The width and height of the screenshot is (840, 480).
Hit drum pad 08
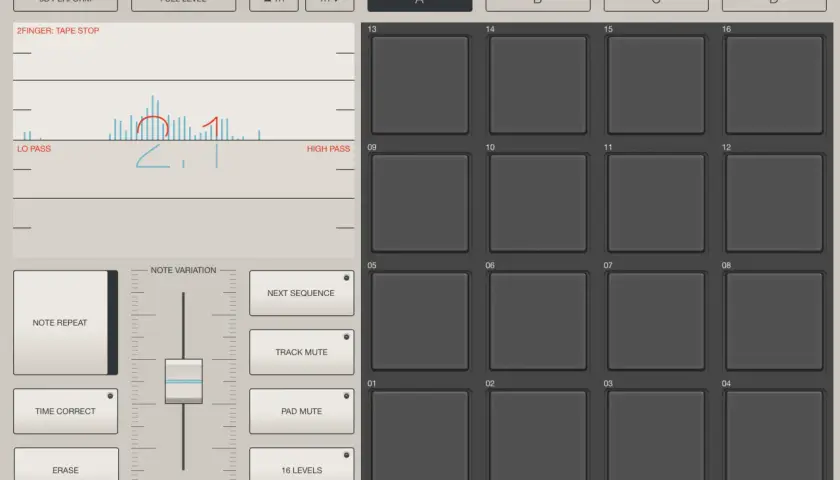point(774,321)
